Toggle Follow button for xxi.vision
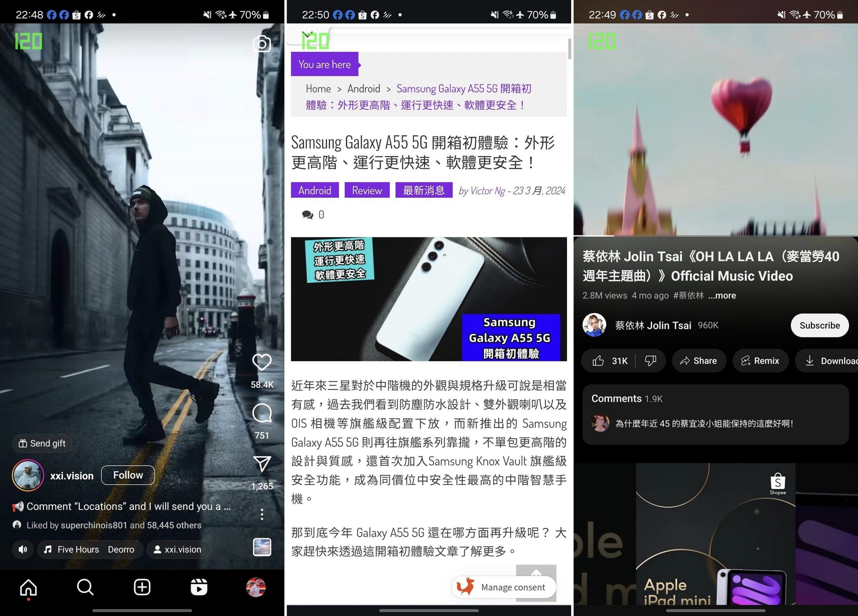858x616 pixels. (x=129, y=475)
